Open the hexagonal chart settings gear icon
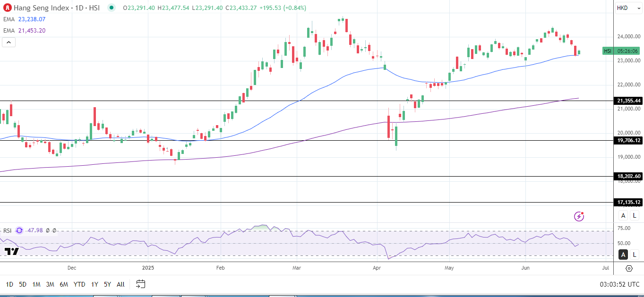 pyautogui.click(x=629, y=268)
